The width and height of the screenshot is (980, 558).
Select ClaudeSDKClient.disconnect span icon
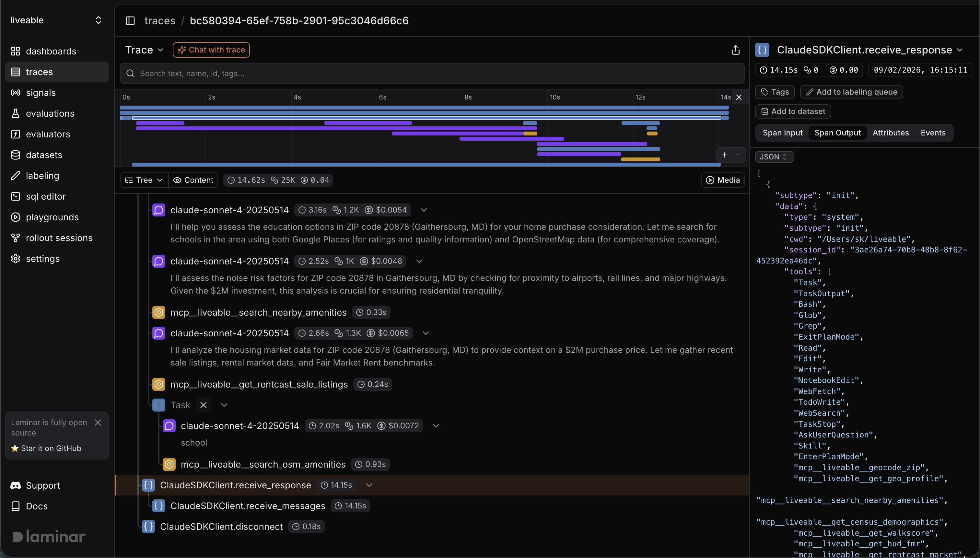pyautogui.click(x=148, y=527)
